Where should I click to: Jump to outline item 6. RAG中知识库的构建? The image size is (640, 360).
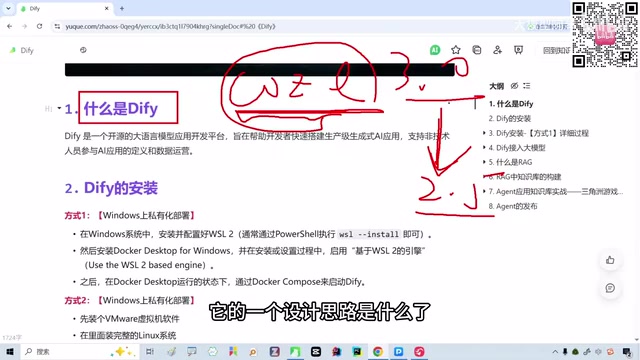[x=525, y=177]
